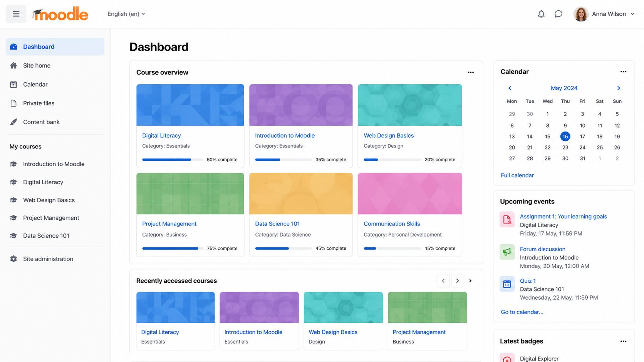The image size is (644, 362).
Task: Click the quiz calendar icon for Quiz 1
Action: pos(507,284)
